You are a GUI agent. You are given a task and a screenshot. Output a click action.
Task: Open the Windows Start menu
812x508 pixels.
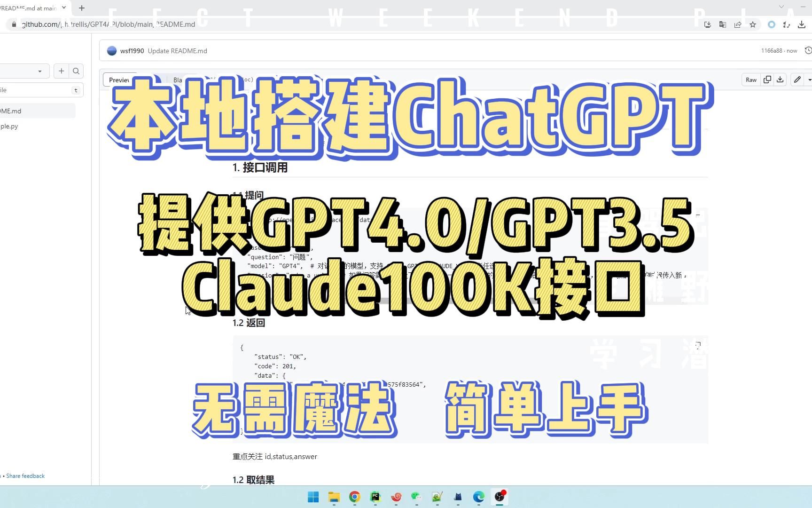(313, 497)
